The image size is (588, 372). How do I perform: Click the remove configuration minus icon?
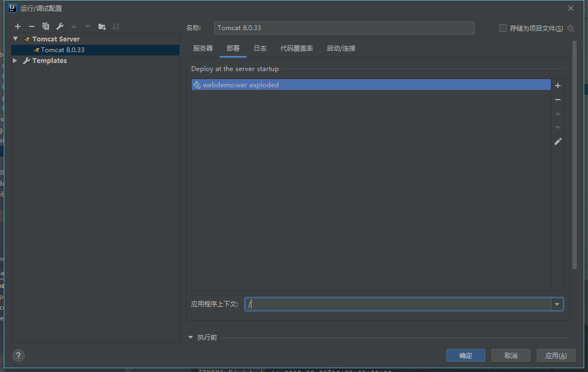32,26
